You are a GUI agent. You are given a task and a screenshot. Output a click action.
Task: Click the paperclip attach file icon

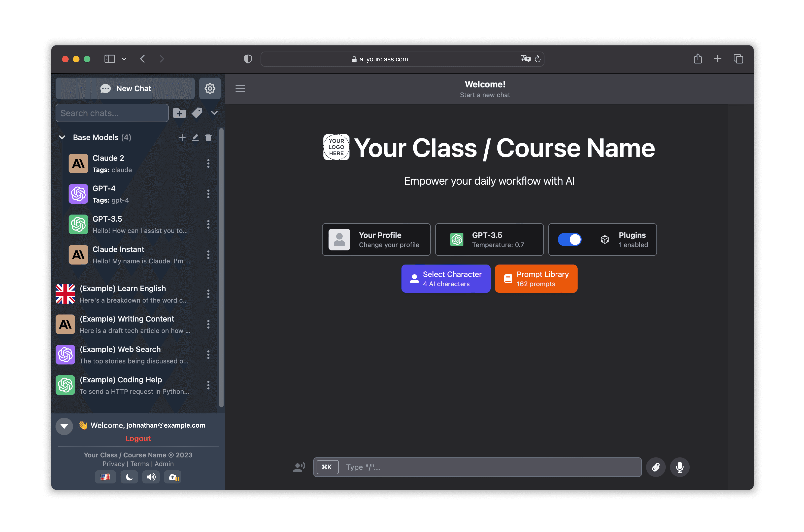tap(656, 467)
